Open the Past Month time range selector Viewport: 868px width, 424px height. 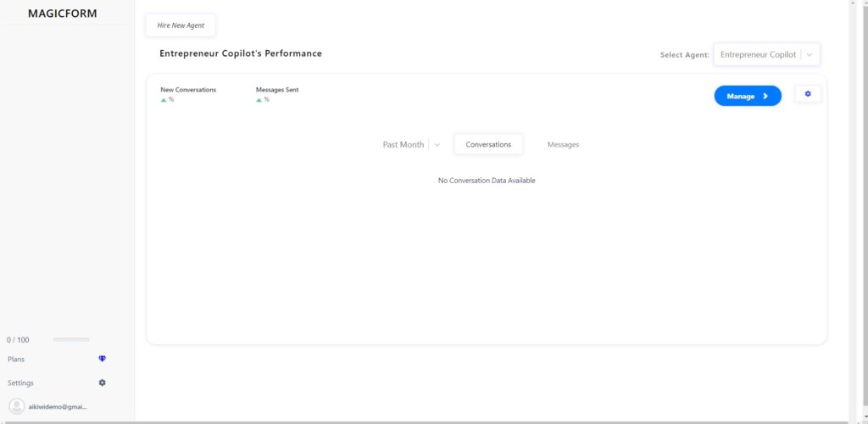pyautogui.click(x=412, y=144)
